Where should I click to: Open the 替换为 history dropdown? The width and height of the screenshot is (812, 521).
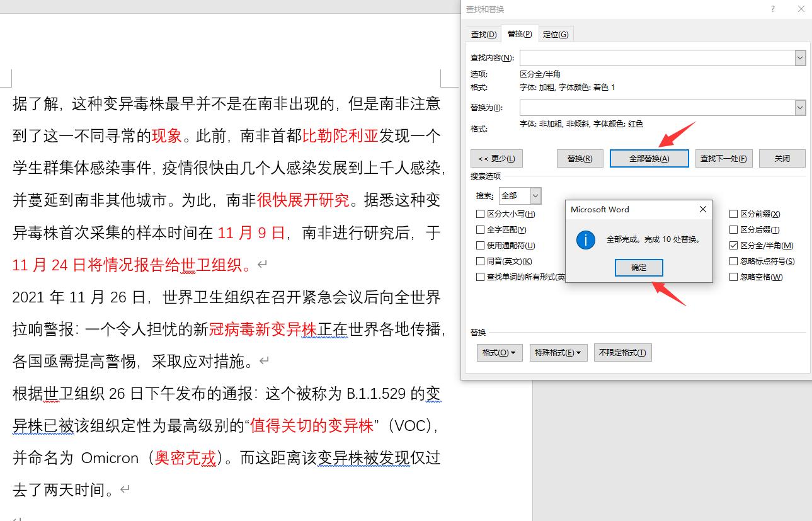coord(800,107)
